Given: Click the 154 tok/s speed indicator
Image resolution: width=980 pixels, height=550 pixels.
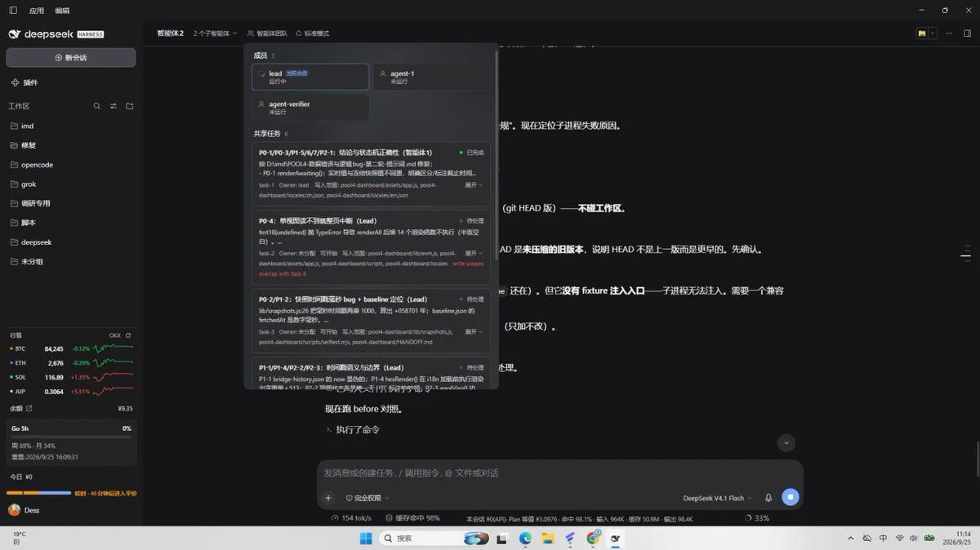Looking at the screenshot, I should (352, 518).
